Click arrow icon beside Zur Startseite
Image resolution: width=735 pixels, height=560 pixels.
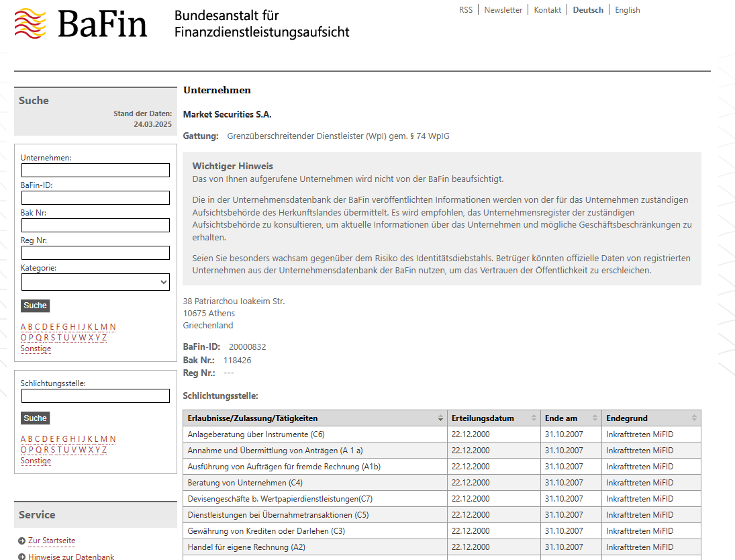(x=21, y=541)
